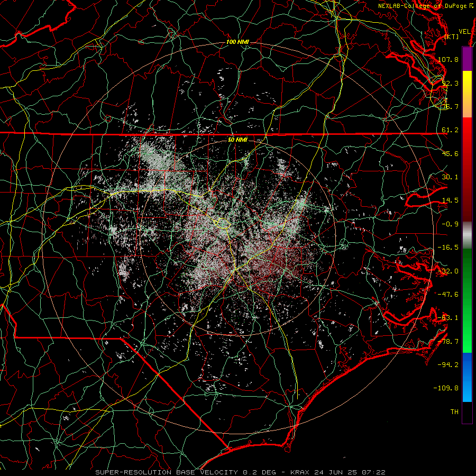
Task: Click the gray near-zero segment of color bar
Action: tap(467, 235)
